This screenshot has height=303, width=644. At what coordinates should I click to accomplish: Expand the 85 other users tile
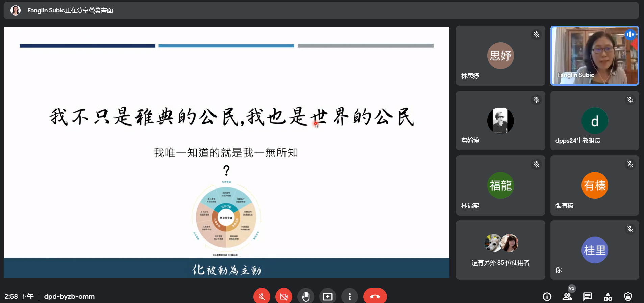500,250
